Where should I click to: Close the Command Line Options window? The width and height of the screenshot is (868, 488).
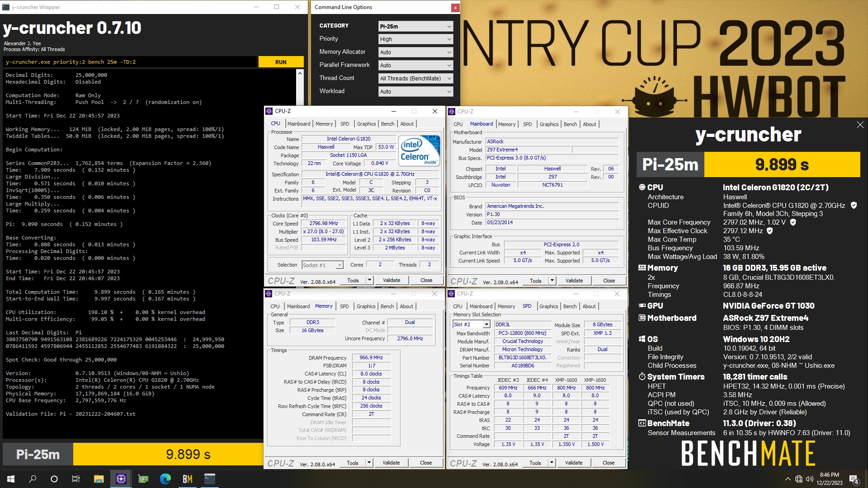pos(455,7)
